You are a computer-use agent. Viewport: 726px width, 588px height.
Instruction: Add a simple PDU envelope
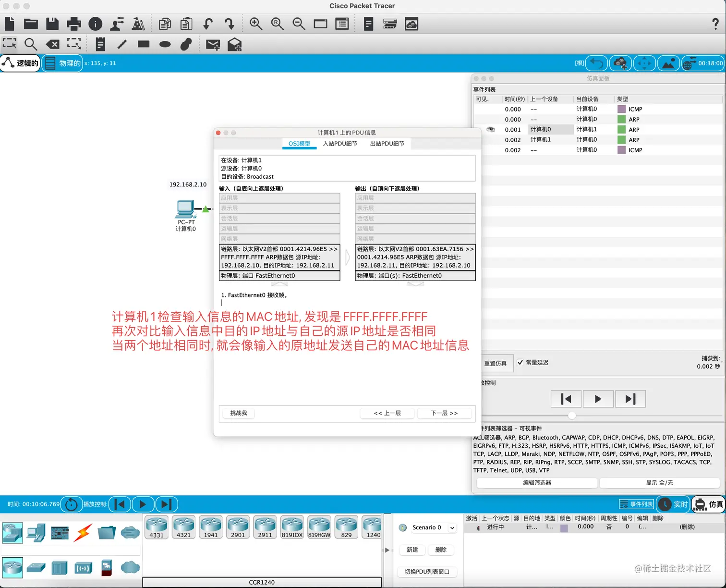pos(213,45)
